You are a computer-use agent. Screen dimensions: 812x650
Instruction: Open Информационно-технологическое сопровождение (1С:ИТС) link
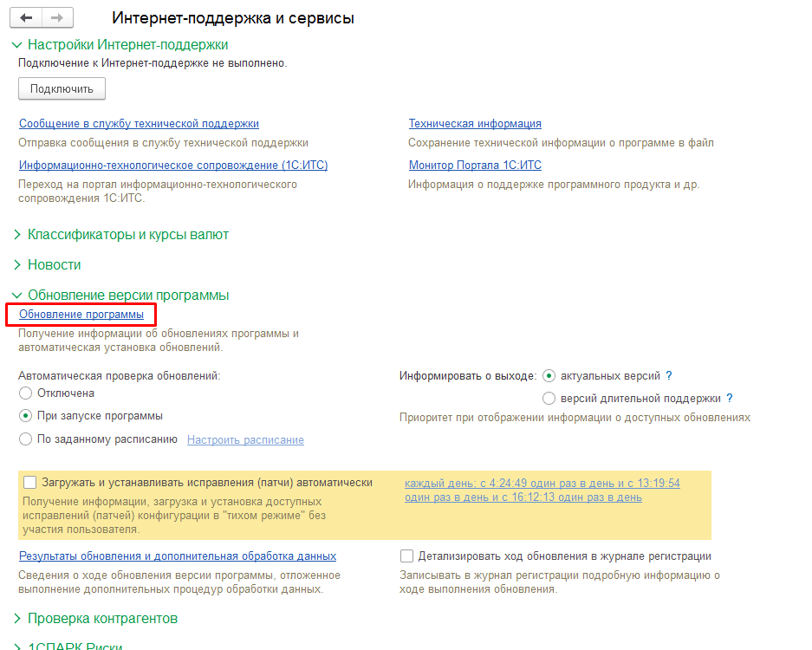click(173, 166)
